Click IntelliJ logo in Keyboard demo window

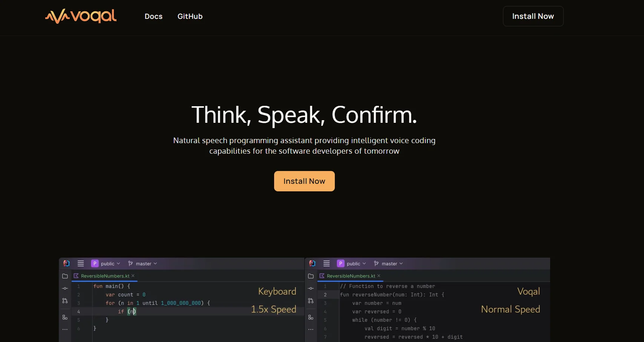pyautogui.click(x=66, y=263)
